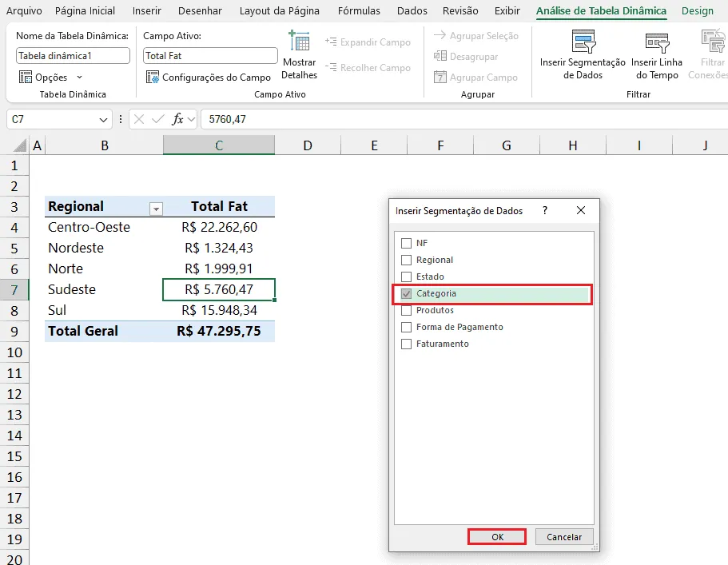Open Configurações do Campo
This screenshot has width=728, height=565.
pyautogui.click(x=209, y=77)
